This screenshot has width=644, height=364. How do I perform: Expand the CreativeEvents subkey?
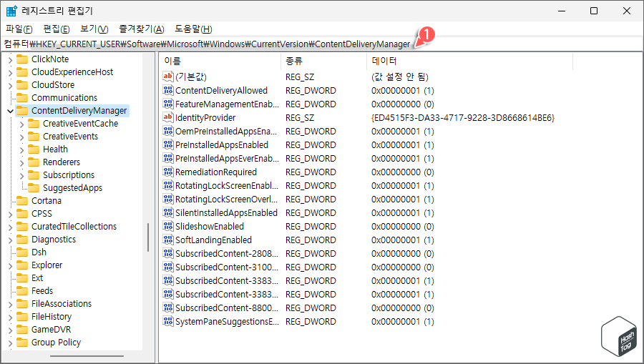click(21, 137)
